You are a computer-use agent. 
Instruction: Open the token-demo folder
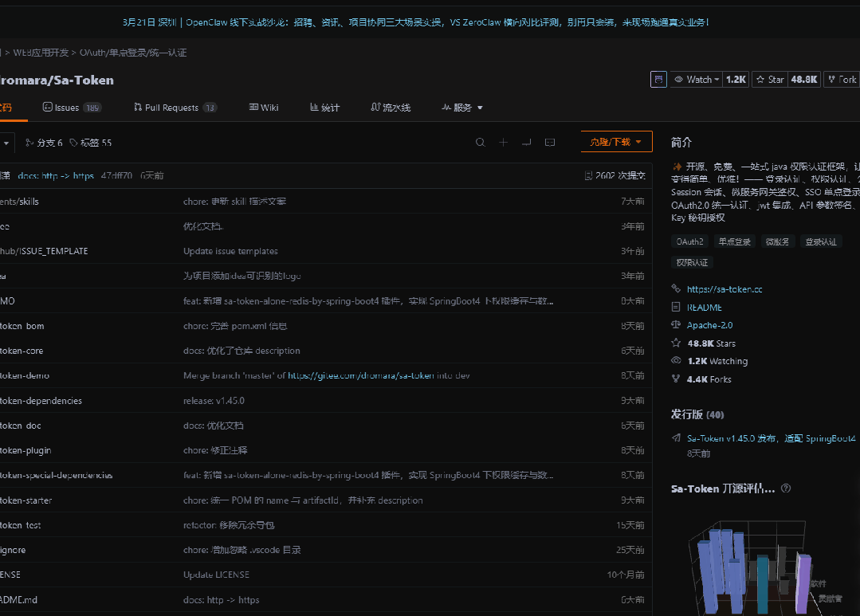[25, 376]
